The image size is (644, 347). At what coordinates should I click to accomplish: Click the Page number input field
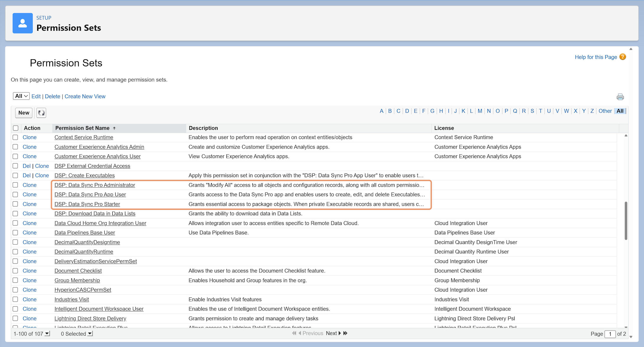[x=610, y=334]
